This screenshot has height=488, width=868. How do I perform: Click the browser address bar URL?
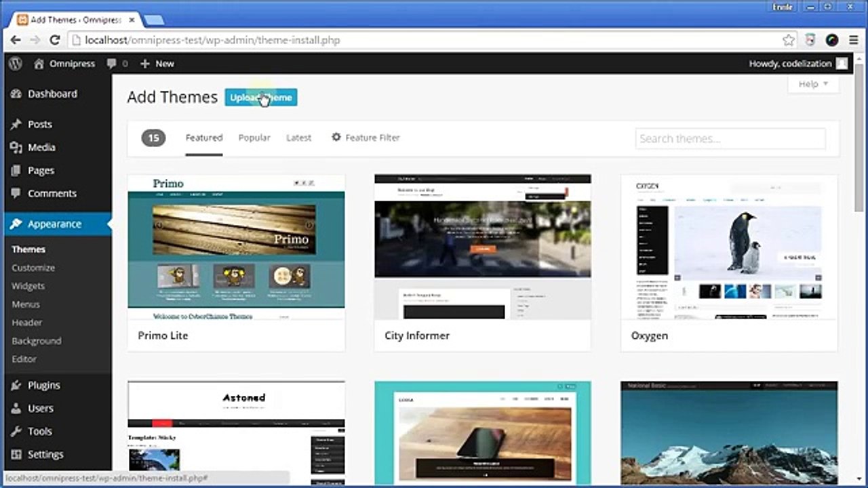coord(212,40)
